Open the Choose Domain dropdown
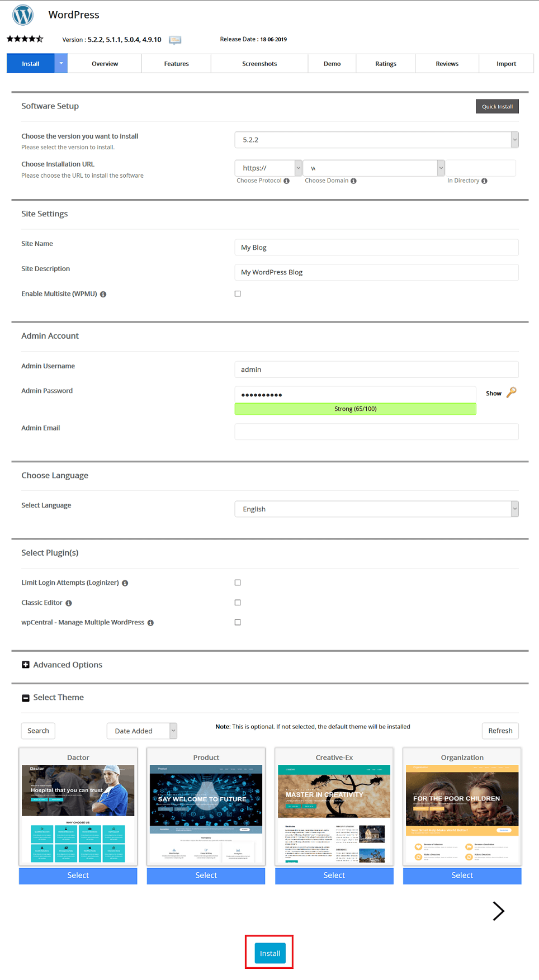 tap(373, 168)
